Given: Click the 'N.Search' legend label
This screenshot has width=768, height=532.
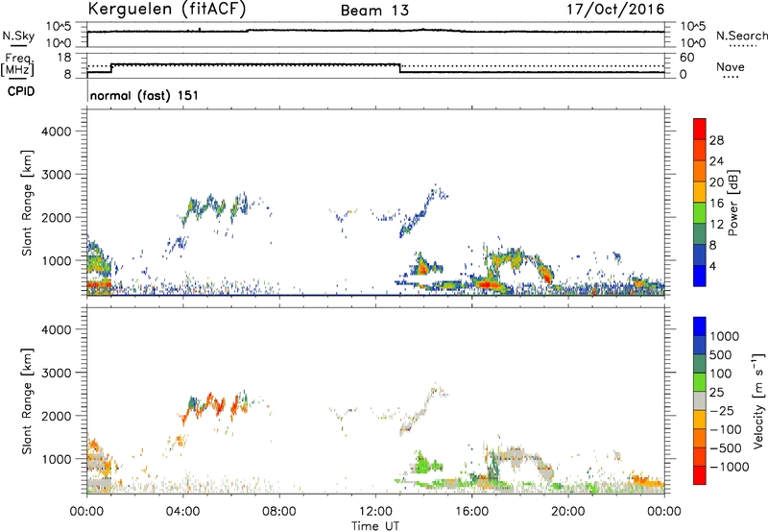Looking at the screenshot, I should pyautogui.click(x=741, y=36).
